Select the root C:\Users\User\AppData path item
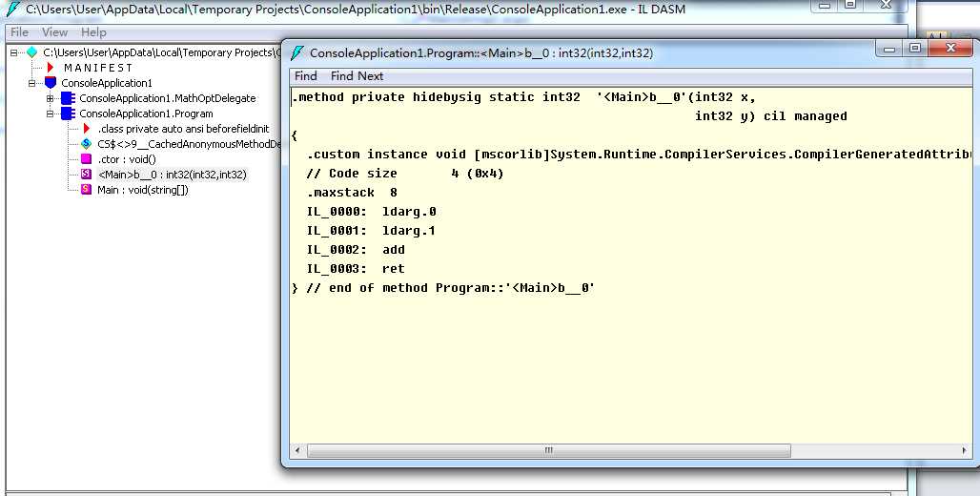The image size is (980, 496). pos(160,52)
